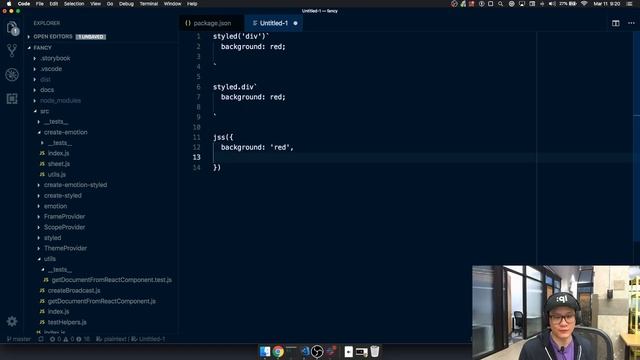640x360 pixels.
Task: Open OBS Studio from the Dock
Action: pyautogui.click(x=317, y=351)
